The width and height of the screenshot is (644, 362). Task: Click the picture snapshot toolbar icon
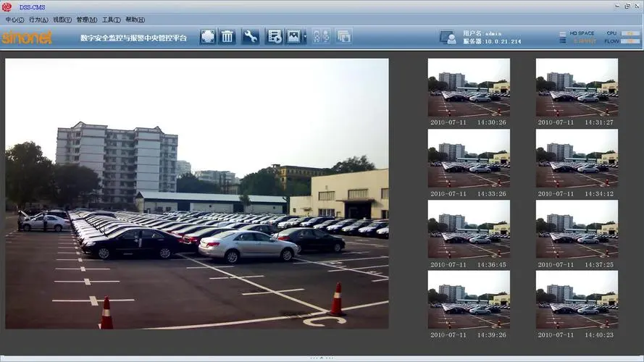(x=293, y=36)
